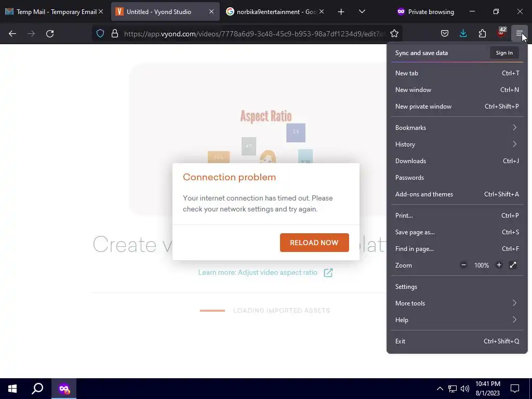Screen dimensions: 532x399
Task: Close the Temp Mail tab
Action: point(101,11)
